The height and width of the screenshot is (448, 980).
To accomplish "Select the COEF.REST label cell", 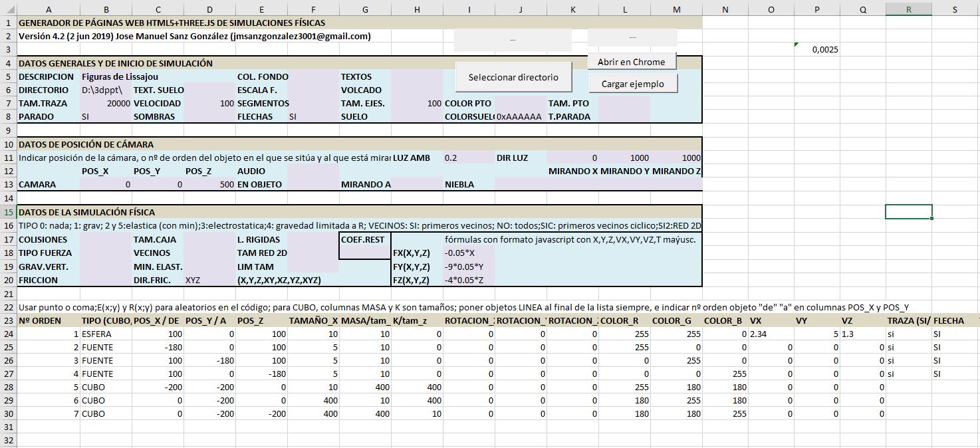I will click(x=365, y=239).
